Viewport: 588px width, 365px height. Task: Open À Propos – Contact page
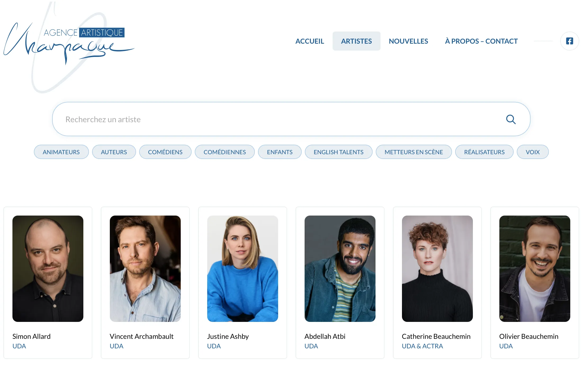[481, 41]
